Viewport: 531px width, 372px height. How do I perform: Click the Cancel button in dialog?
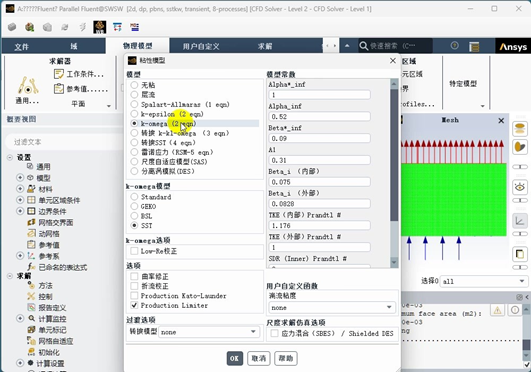pyautogui.click(x=259, y=358)
